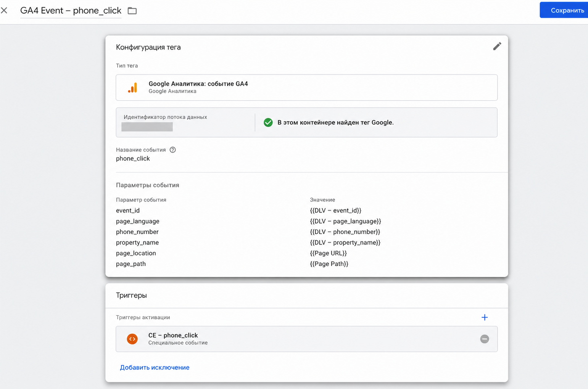Remove CE – phone_click trigger minus icon

485,339
